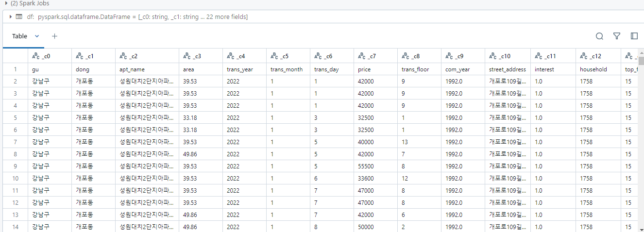Click 개포동 in row 3
Image resolution: width=644 pixels, height=232 pixels.
[93, 94]
